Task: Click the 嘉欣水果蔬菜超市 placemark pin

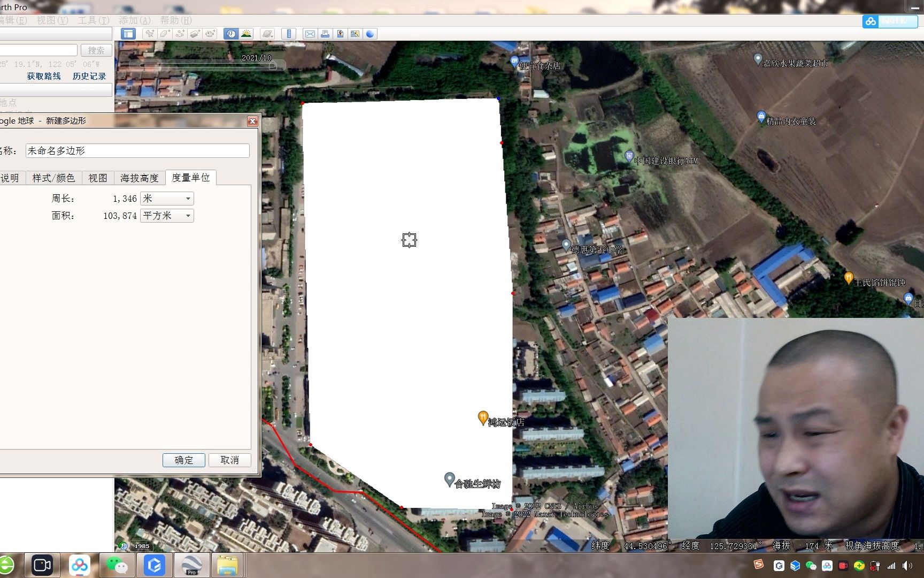Action: point(758,59)
